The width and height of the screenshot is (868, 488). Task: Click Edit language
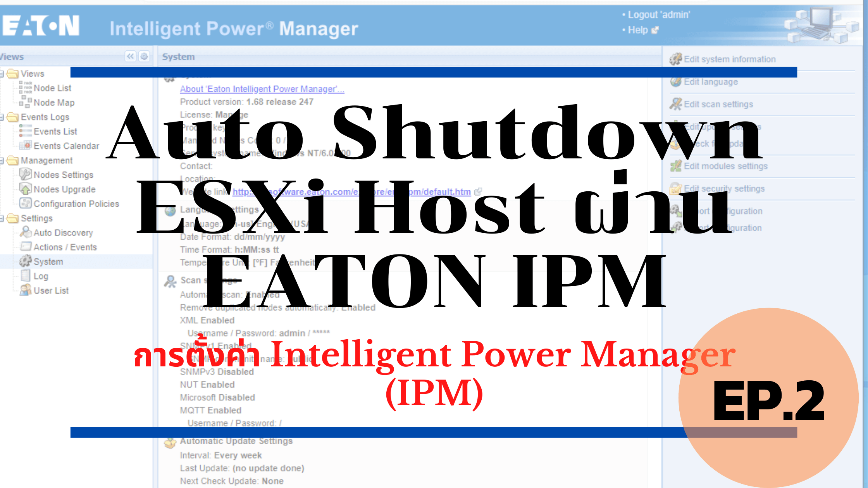pyautogui.click(x=711, y=82)
